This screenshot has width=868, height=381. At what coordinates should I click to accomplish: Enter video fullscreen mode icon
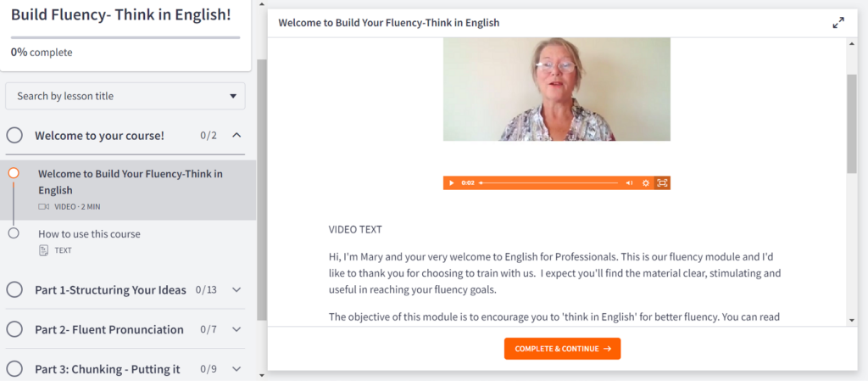(x=662, y=182)
